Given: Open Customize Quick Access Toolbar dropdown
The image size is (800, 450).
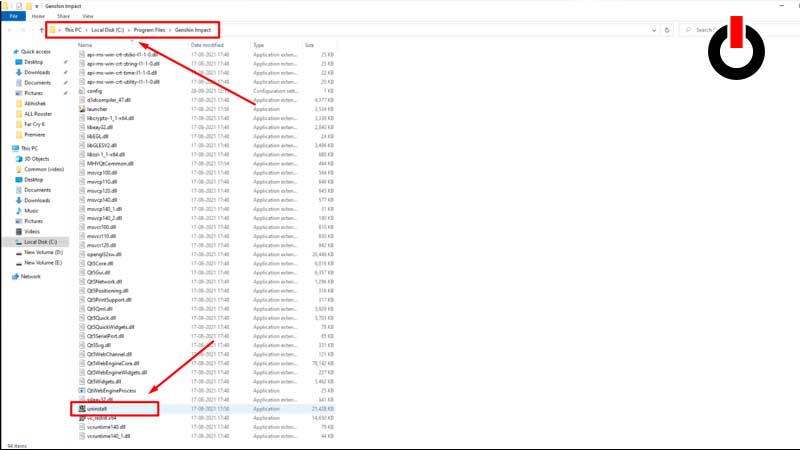Looking at the screenshot, I should tap(37, 6).
